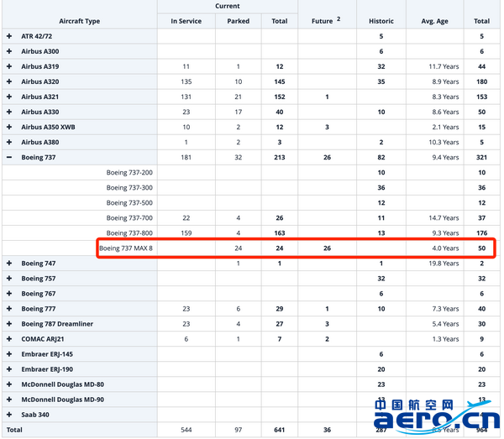Click the Boeing 737-700 label

click(x=129, y=217)
